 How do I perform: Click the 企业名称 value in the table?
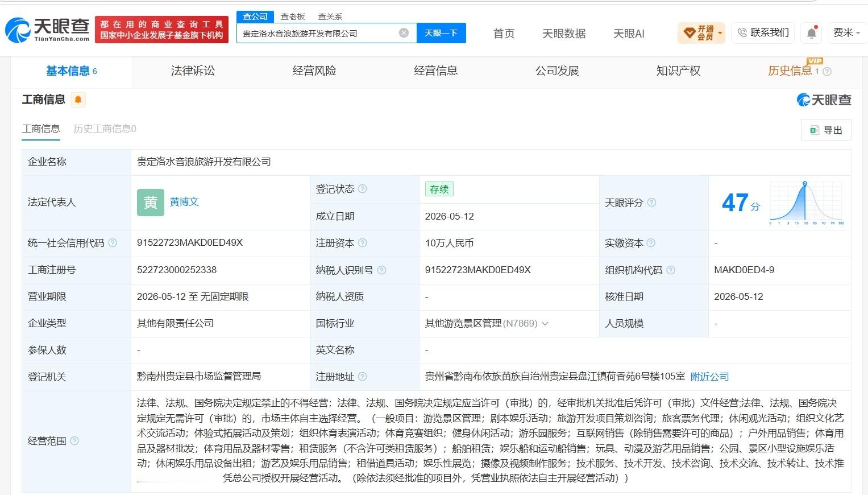[x=204, y=162]
